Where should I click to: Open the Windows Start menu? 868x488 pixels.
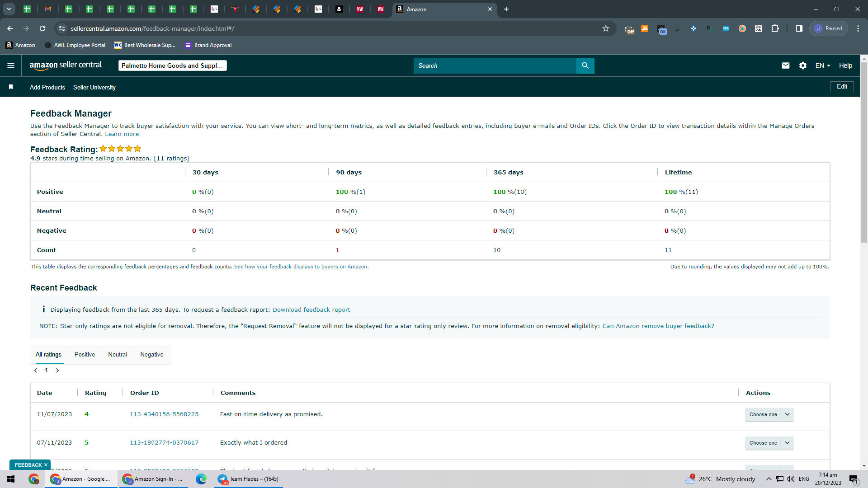pos(11,479)
